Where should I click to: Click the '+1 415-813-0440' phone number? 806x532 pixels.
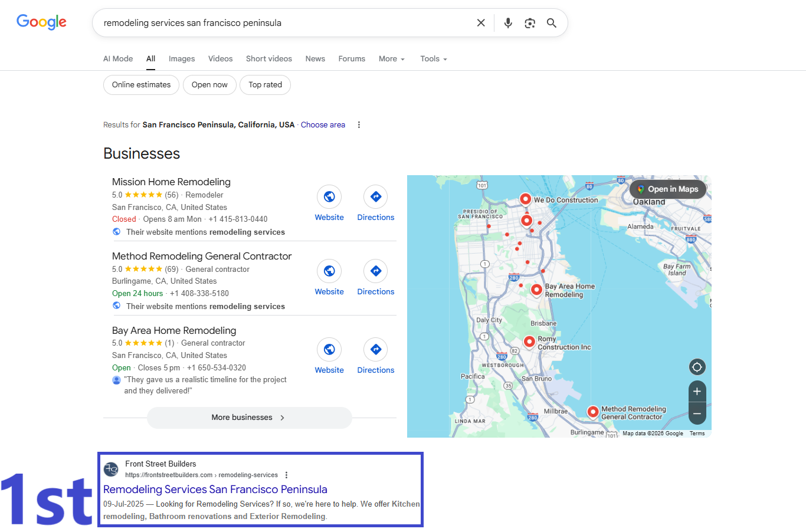tap(238, 219)
